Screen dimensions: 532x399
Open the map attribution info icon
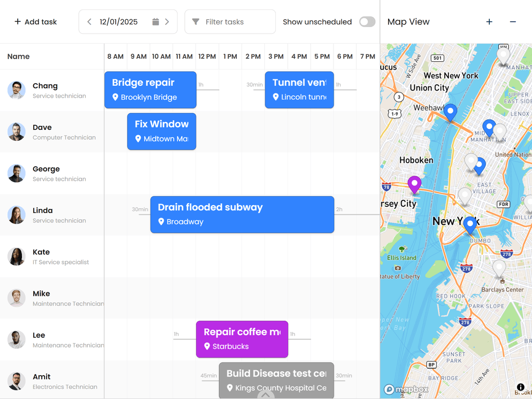pos(520,387)
